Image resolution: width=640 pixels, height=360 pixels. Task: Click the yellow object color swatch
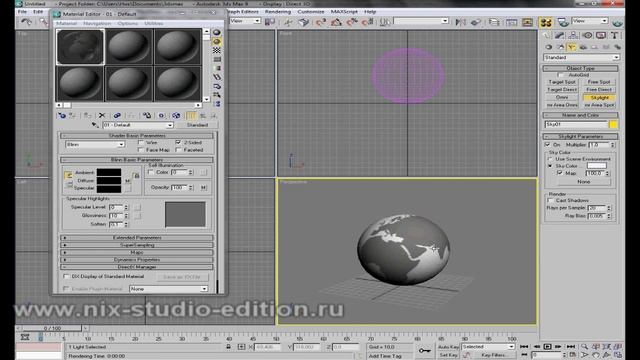(x=613, y=124)
